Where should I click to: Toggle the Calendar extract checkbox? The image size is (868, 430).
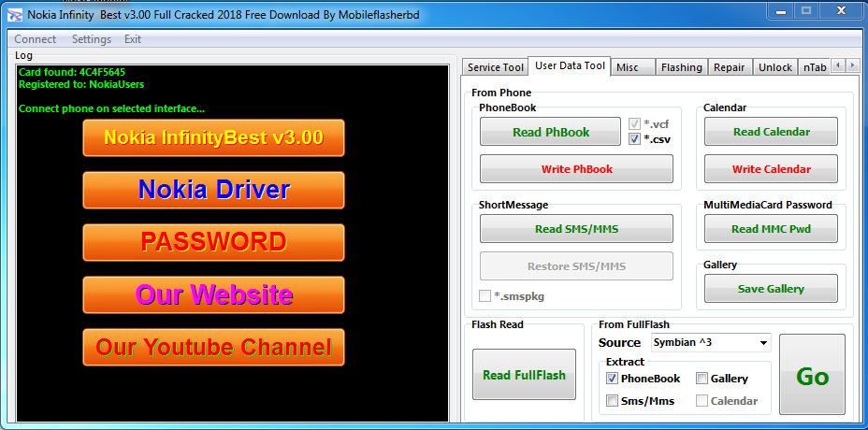[702, 401]
